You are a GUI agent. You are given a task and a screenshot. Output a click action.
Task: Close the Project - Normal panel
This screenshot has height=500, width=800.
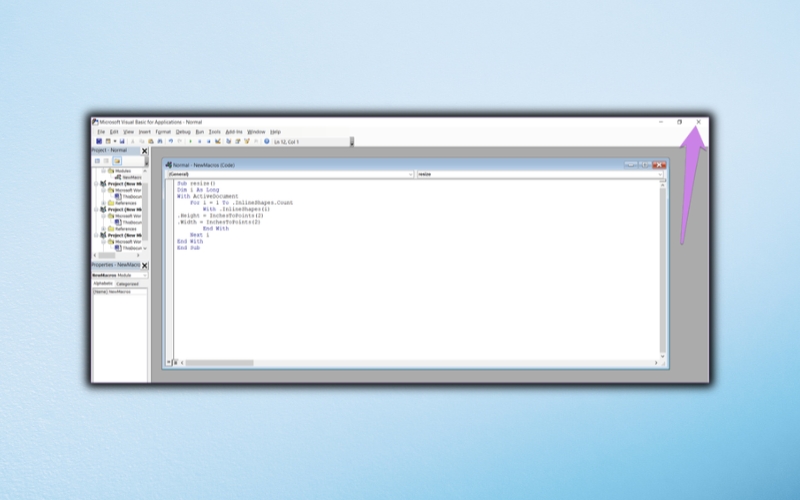coord(144,151)
